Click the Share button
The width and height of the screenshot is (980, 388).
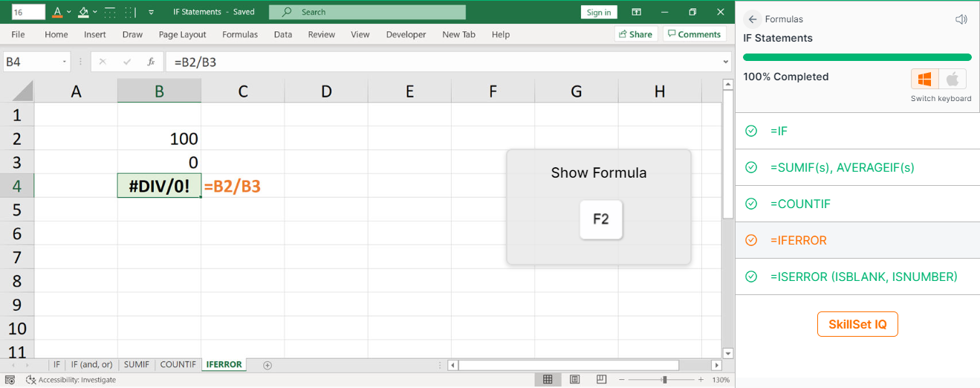coord(635,34)
